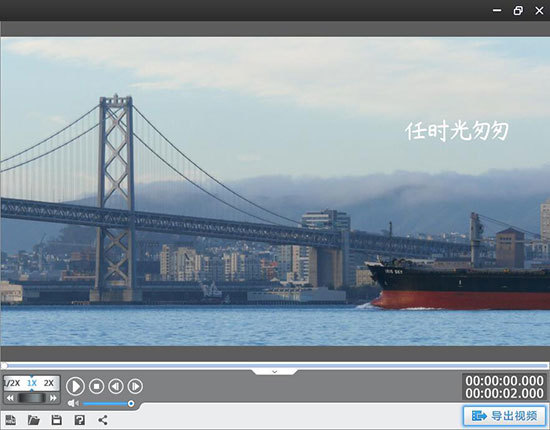Click the middle of the playback progress bar

pos(275,366)
